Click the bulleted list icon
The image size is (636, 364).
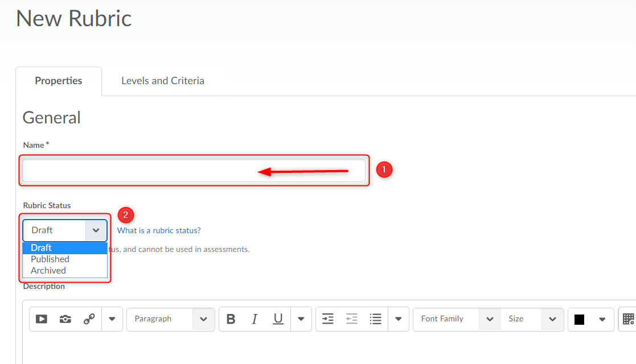click(x=375, y=319)
